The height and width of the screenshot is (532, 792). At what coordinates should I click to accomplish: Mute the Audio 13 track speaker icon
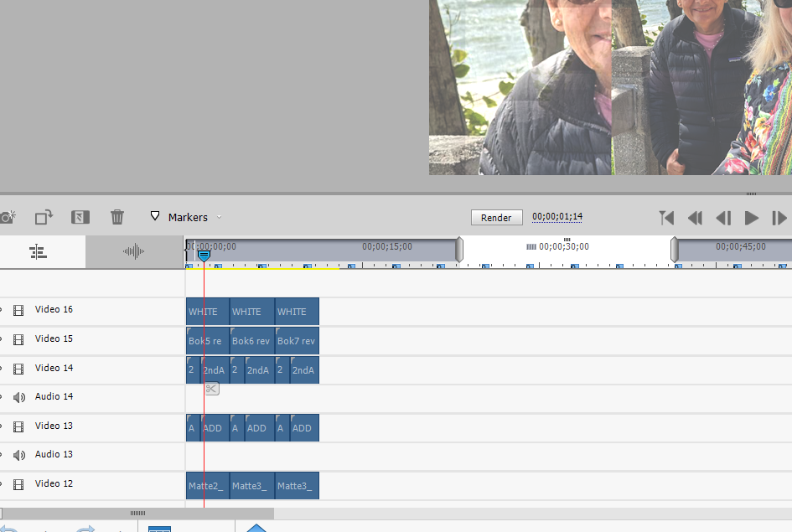[x=18, y=454]
